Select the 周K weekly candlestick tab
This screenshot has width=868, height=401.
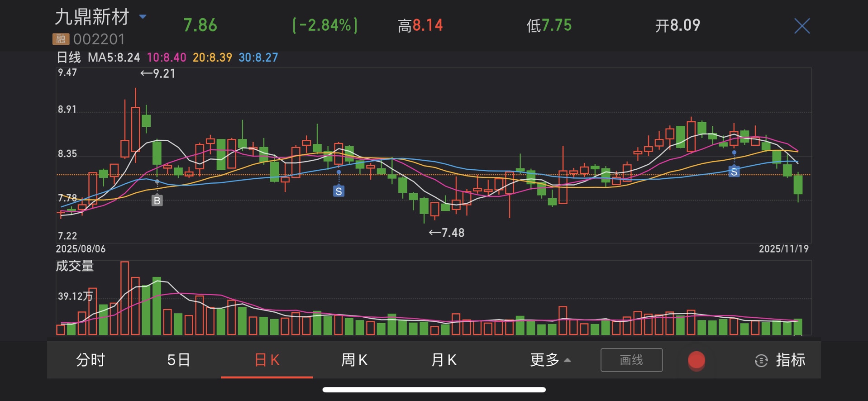click(354, 360)
